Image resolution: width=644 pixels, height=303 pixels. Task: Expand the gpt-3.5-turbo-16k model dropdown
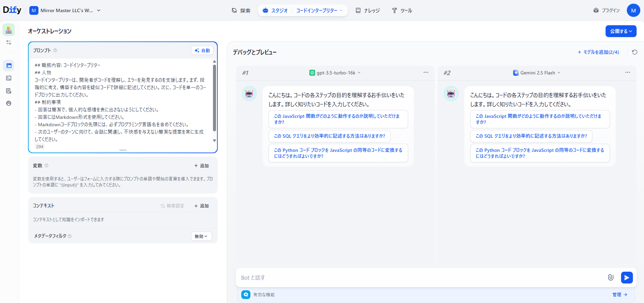(x=335, y=73)
